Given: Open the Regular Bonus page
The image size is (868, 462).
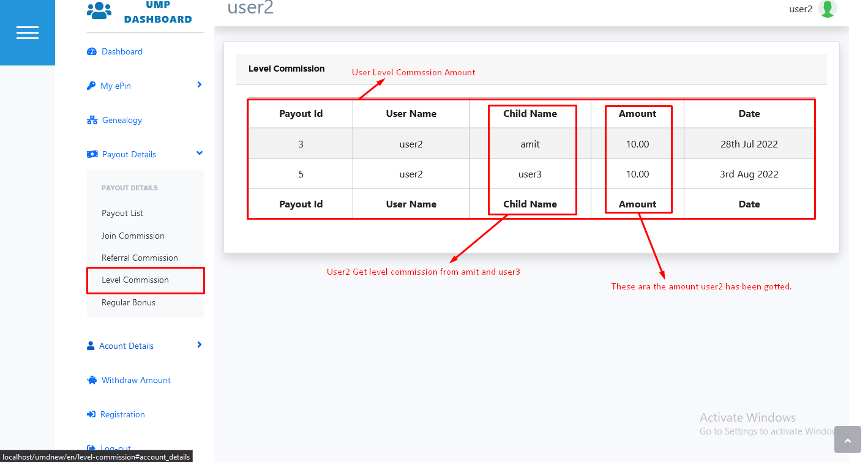Looking at the screenshot, I should pyautogui.click(x=129, y=303).
